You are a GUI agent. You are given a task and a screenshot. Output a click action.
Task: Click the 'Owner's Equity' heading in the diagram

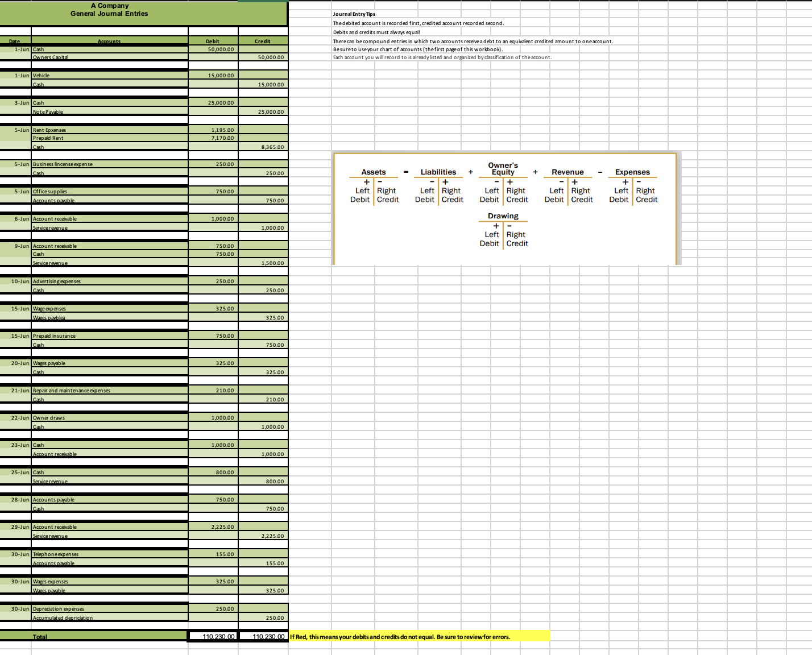tap(503, 169)
